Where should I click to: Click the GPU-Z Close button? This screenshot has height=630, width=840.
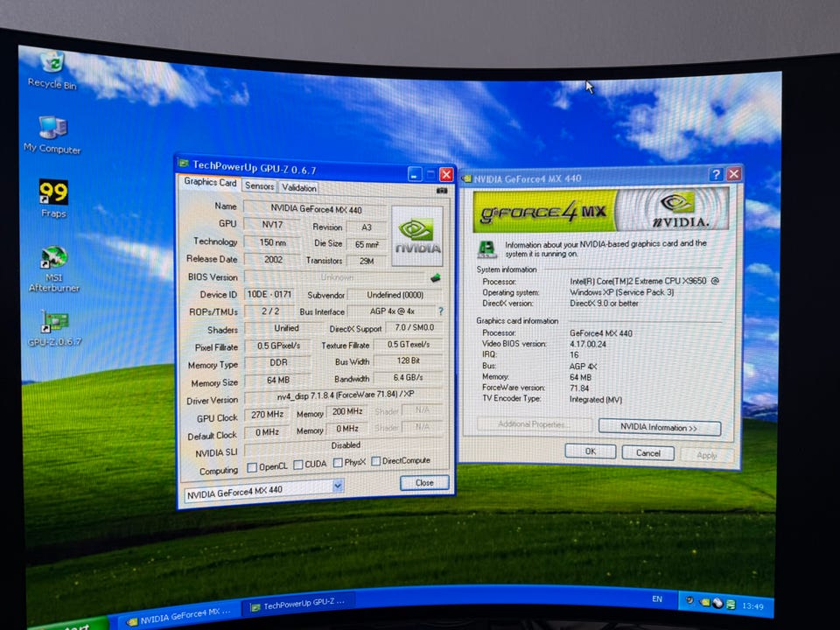point(424,482)
